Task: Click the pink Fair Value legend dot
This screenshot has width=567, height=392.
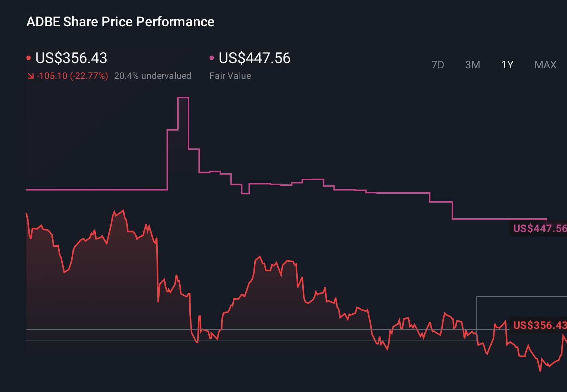Action: point(212,57)
